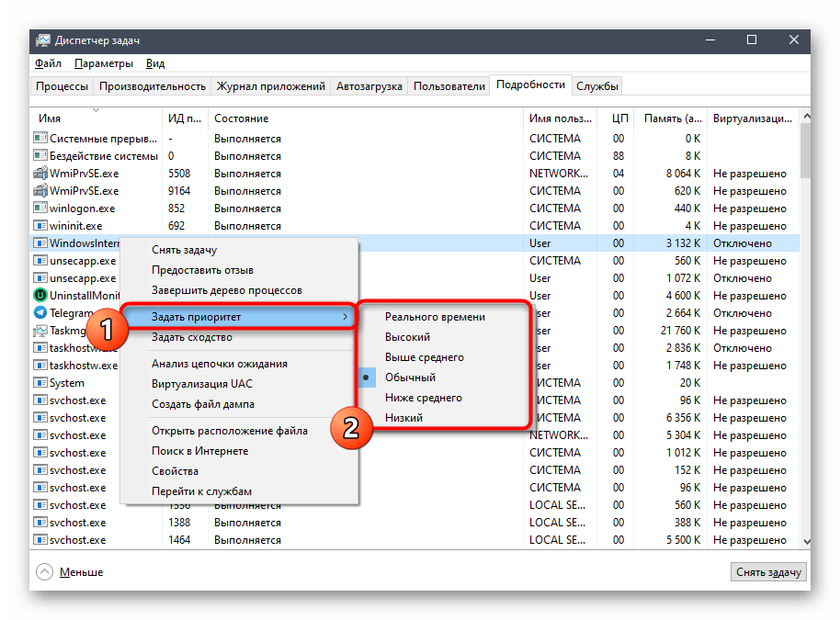Click icon of WmiPrvSE.exe with PID 5508

40,173
